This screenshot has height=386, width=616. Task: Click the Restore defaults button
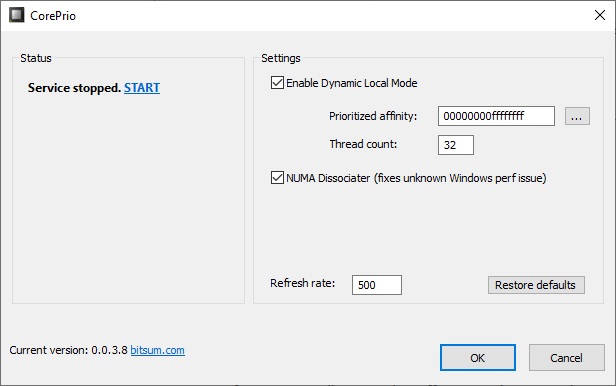[536, 285]
